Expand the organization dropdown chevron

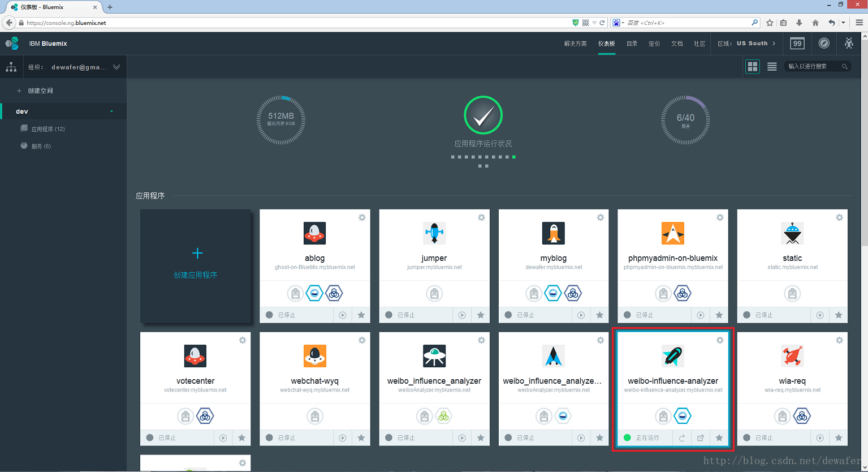pyautogui.click(x=116, y=67)
